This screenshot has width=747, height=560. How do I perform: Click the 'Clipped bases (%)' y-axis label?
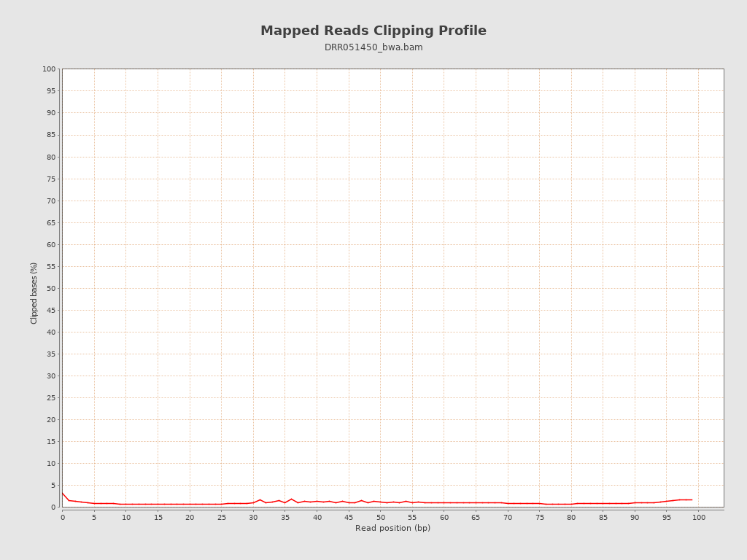click(x=34, y=293)
